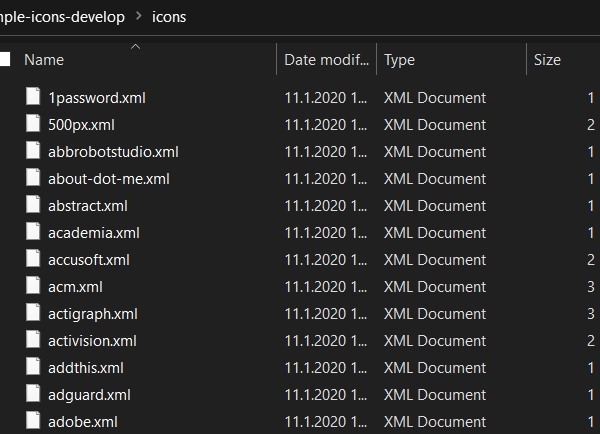Viewport: 600px width, 434px height.
Task: Select the adguard.xml document icon
Action: tap(33, 393)
